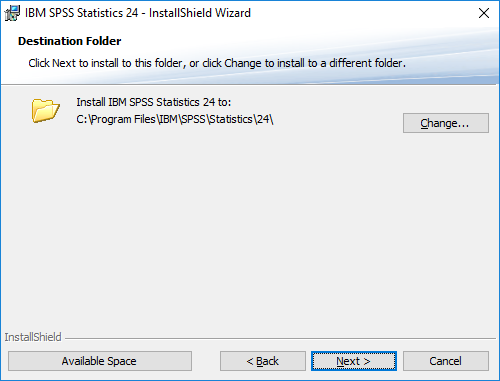
Task: Click the InstallShield brand label
Action: tap(33, 337)
